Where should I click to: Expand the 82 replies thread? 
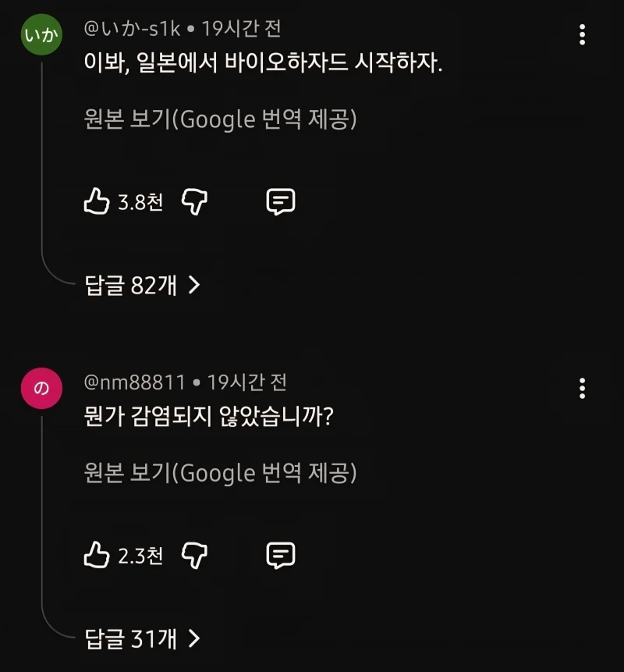click(x=131, y=286)
